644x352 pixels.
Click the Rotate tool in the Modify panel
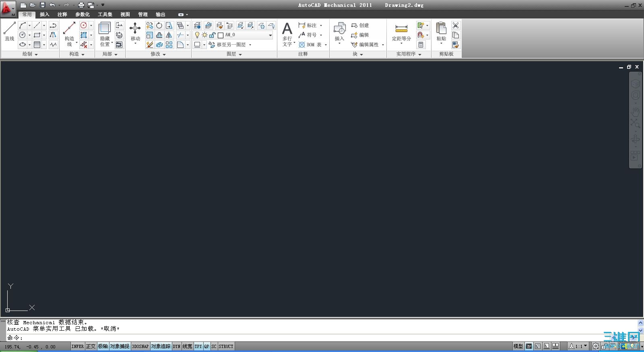click(x=159, y=25)
